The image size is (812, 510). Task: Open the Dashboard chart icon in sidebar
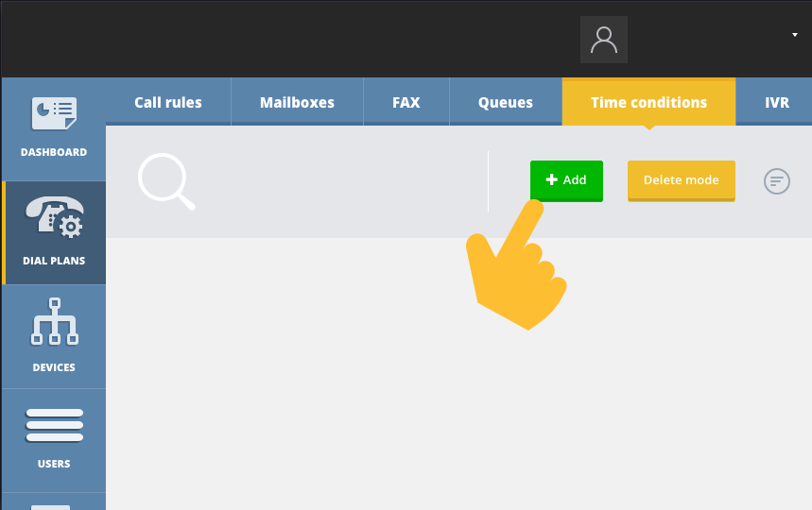pyautogui.click(x=54, y=115)
